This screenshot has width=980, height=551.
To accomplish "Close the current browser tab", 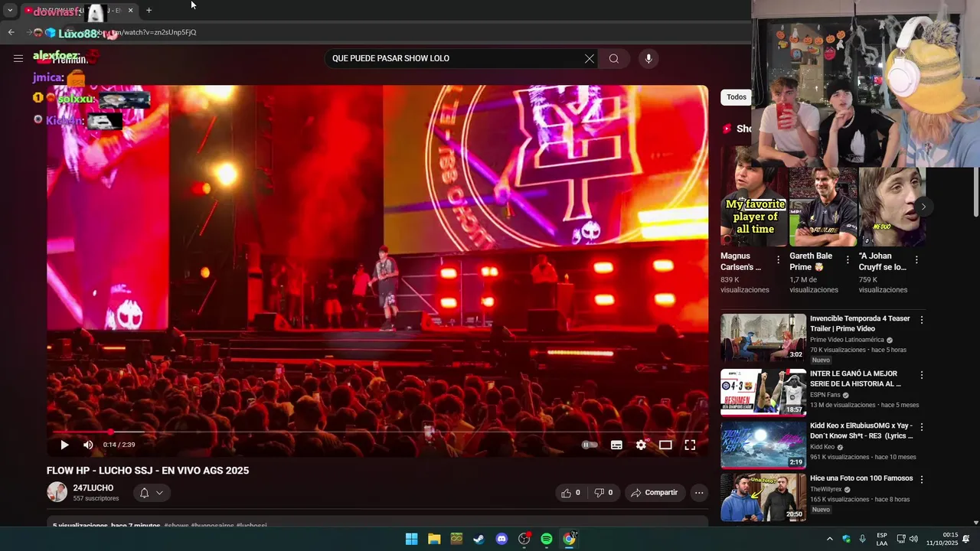I will click(x=130, y=10).
